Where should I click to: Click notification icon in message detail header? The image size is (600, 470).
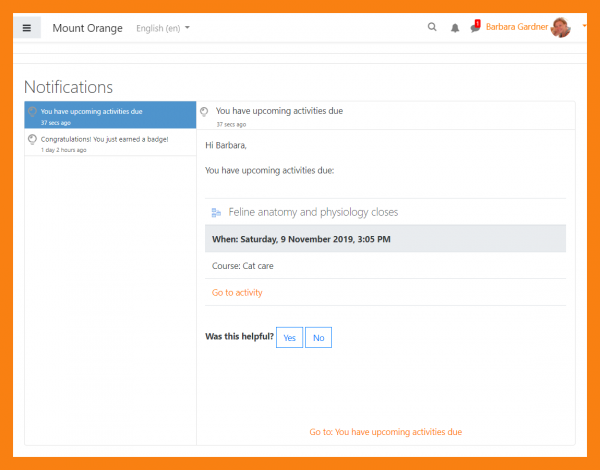pyautogui.click(x=205, y=112)
